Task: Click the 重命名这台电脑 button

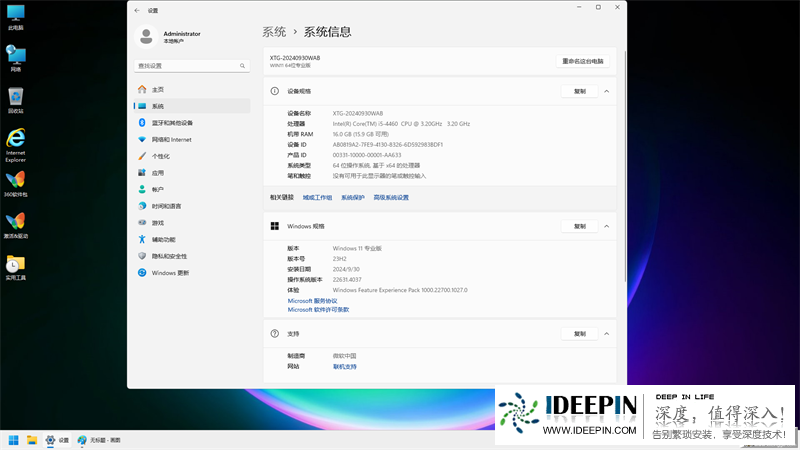Action: (x=583, y=61)
